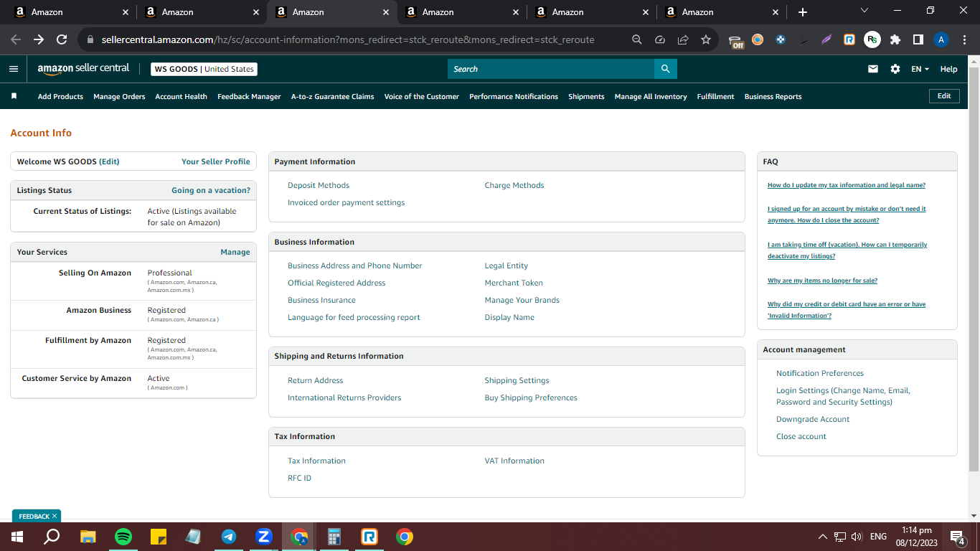The height and width of the screenshot is (551, 980).
Task: Click the extension icon labeled Off
Action: [735, 41]
